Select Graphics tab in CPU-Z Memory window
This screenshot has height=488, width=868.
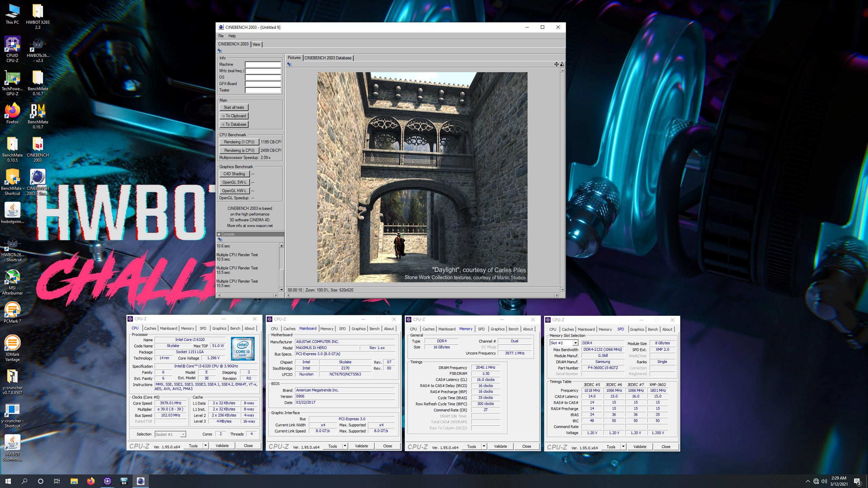click(497, 329)
